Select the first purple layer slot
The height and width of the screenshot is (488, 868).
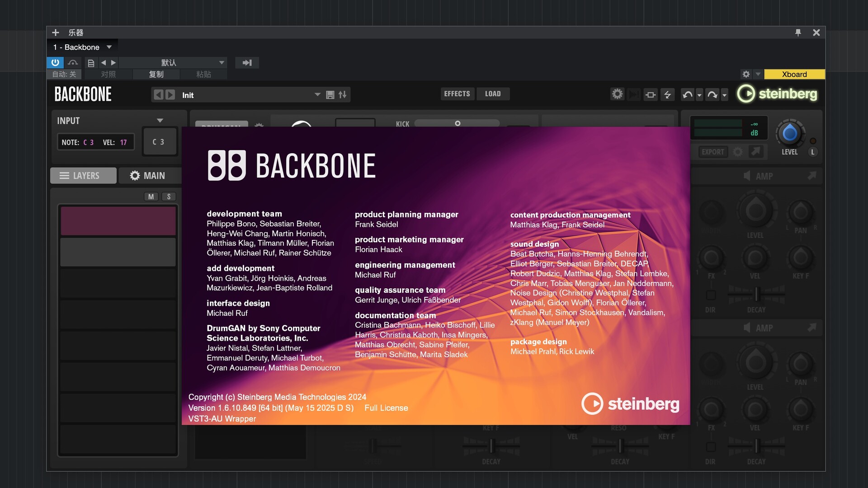[x=118, y=221]
